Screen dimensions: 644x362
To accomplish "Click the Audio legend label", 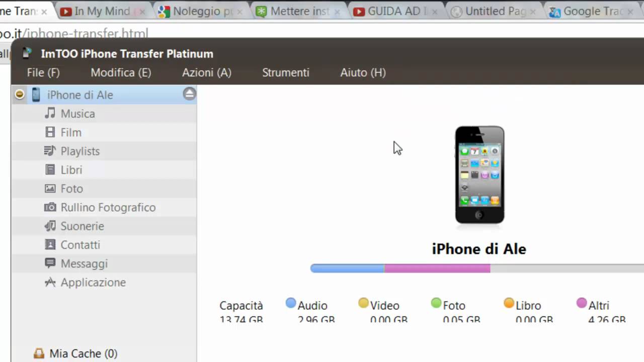I will 312,306.
